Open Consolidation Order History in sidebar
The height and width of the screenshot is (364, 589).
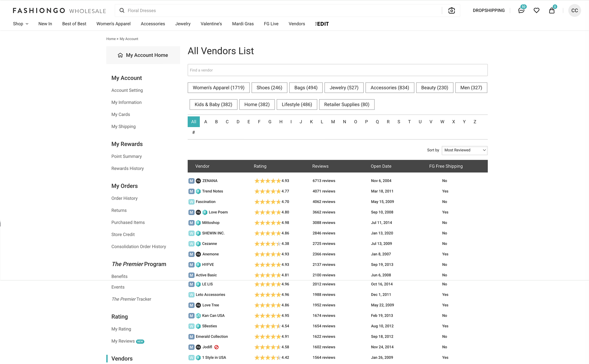pyautogui.click(x=139, y=247)
